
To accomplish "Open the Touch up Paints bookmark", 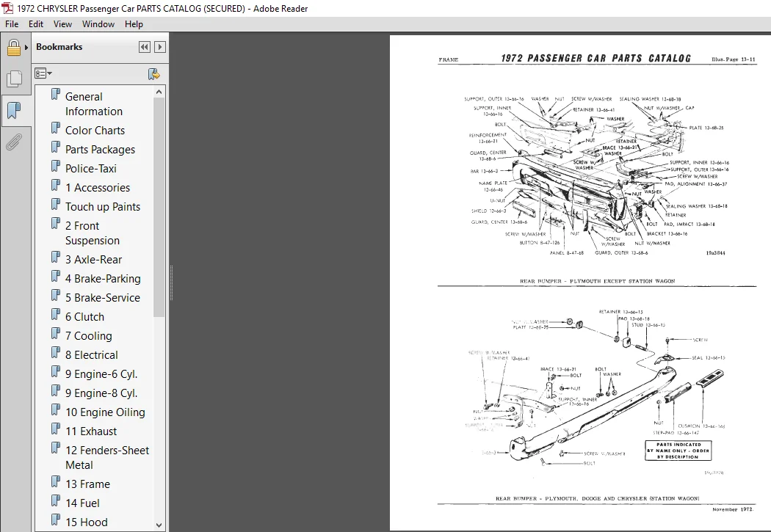I will click(x=103, y=207).
